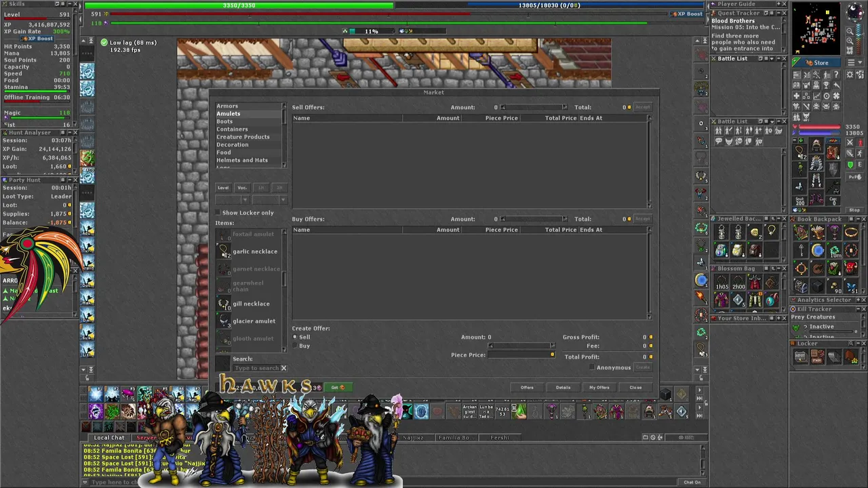Toggle the green secure mode shield
Viewport: 868px width, 488px height.
click(x=850, y=165)
